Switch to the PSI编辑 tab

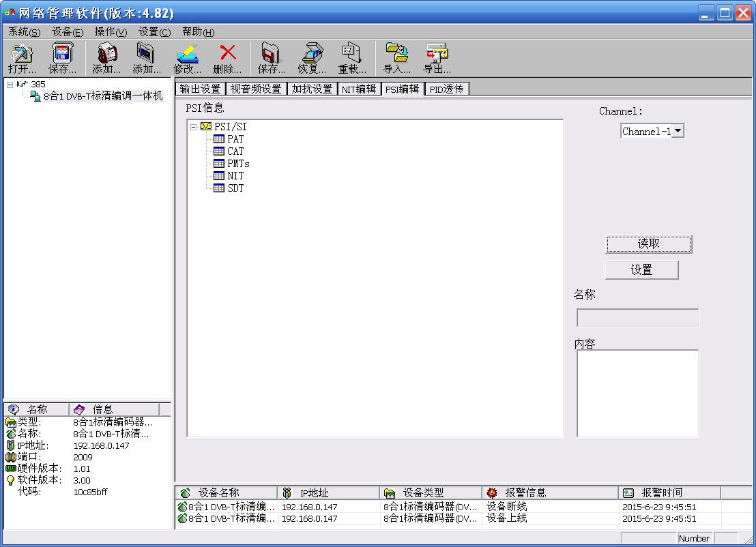point(403,89)
